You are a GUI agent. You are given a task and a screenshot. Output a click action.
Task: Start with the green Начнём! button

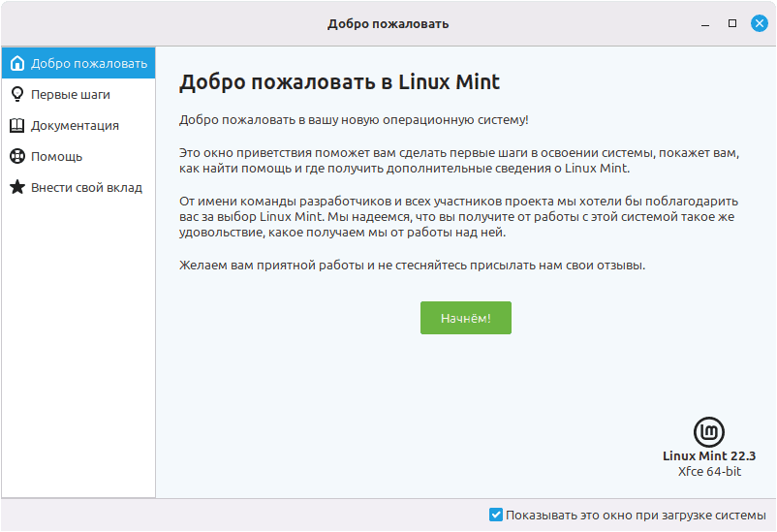coord(466,318)
